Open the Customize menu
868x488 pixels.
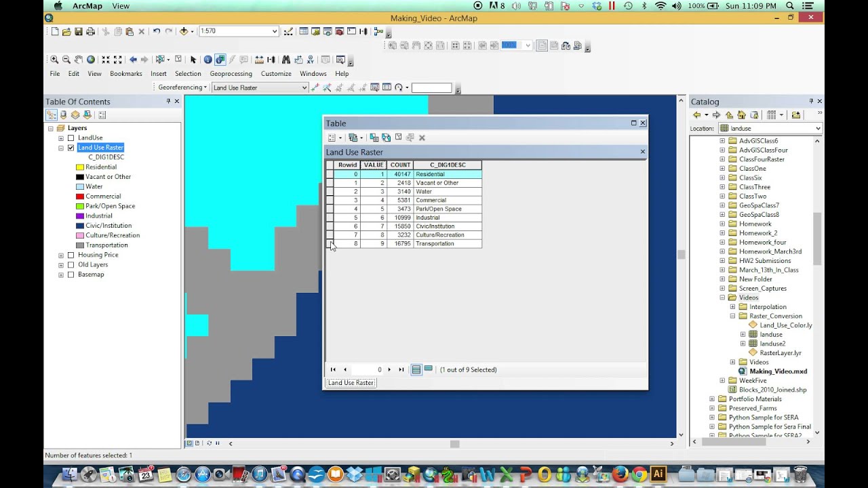(276, 74)
